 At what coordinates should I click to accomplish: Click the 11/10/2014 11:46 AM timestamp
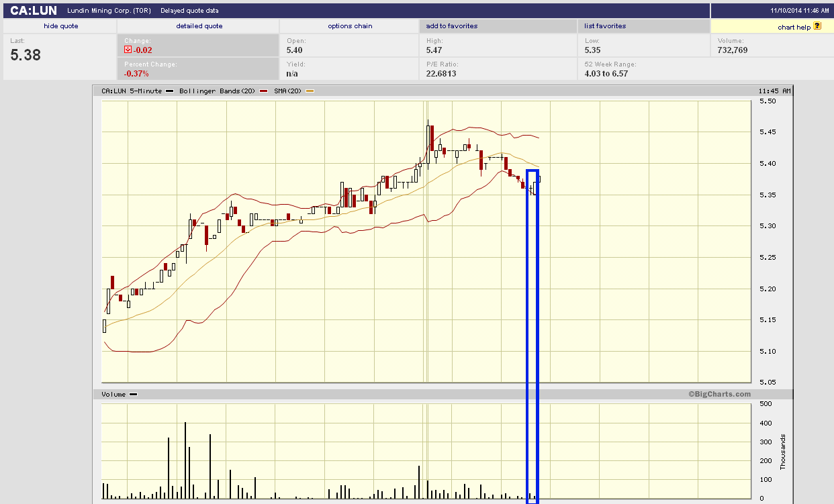coord(800,11)
